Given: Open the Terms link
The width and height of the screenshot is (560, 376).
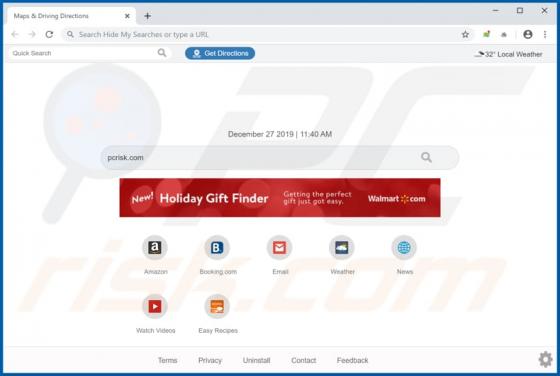Looking at the screenshot, I should (168, 360).
